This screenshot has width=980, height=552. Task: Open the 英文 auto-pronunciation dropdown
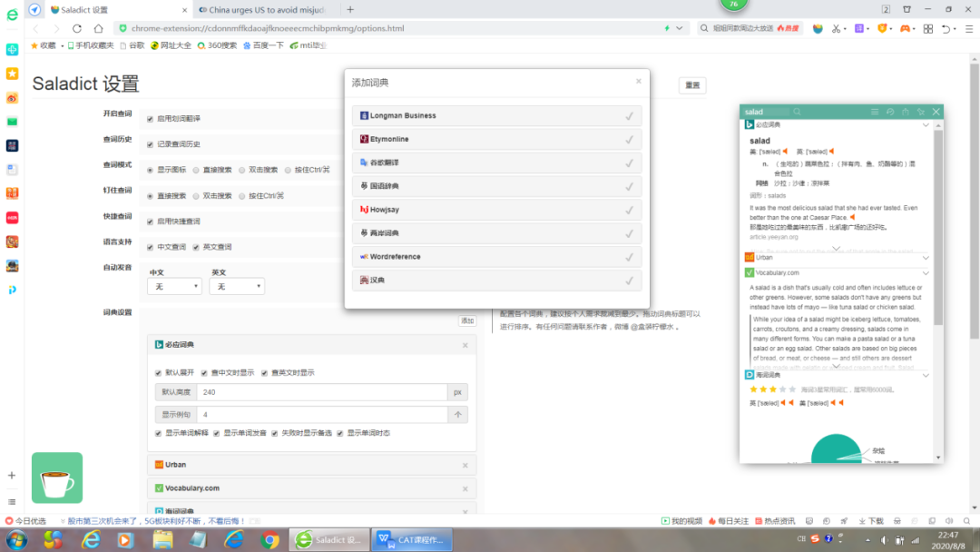(237, 286)
